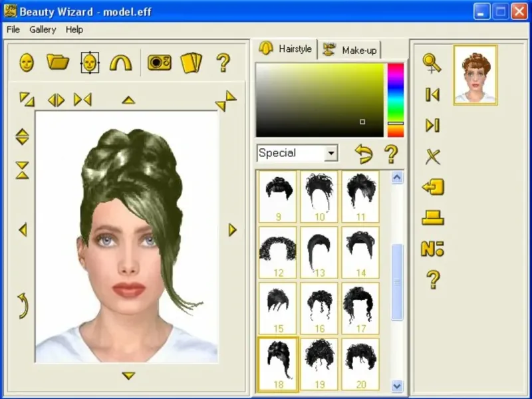Click the help icon beside undo arrow
532x399 pixels.
click(391, 154)
